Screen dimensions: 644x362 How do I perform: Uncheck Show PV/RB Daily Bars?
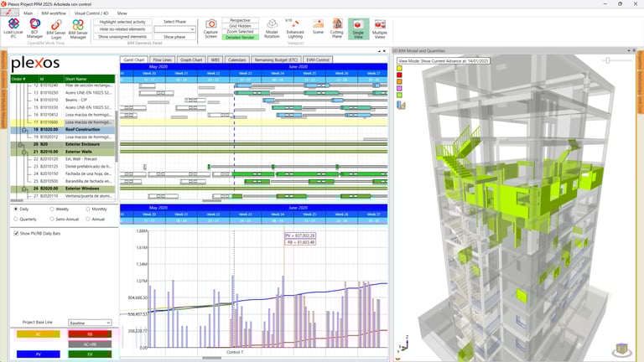(x=16, y=234)
